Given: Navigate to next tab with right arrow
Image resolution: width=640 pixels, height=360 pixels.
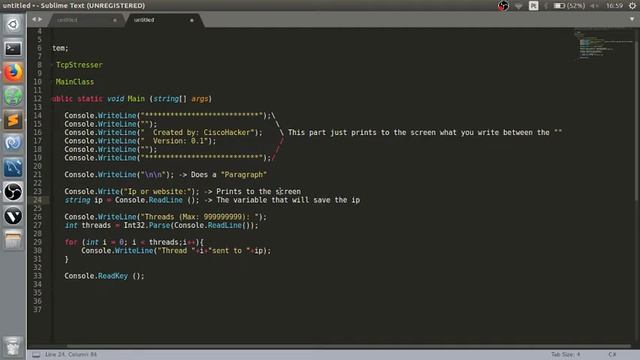Looking at the screenshot, I should (40, 19).
